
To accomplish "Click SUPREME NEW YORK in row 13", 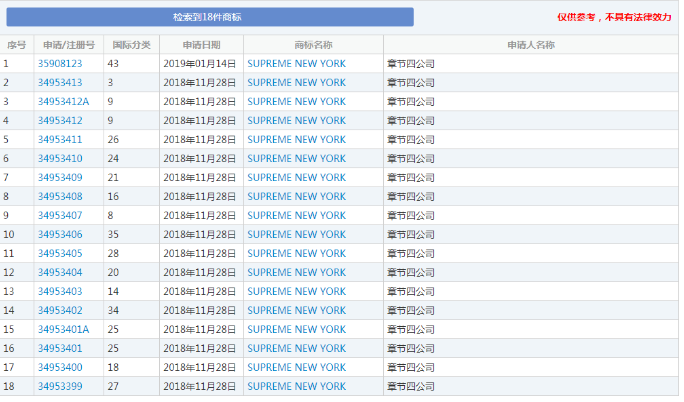I will pos(297,291).
